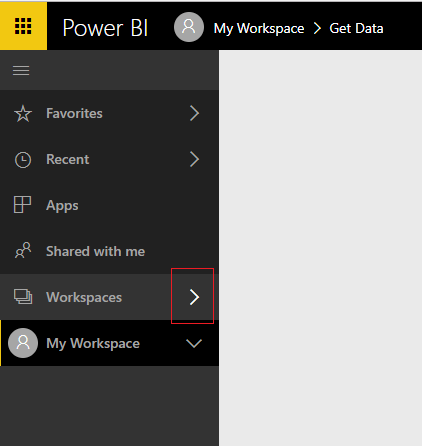422x446 pixels.
Task: Expand the Workspaces flyout arrow
Action: 194,297
